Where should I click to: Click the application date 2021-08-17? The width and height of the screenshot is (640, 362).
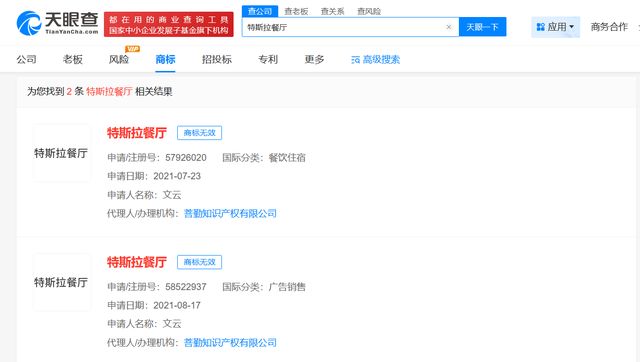tap(177, 305)
